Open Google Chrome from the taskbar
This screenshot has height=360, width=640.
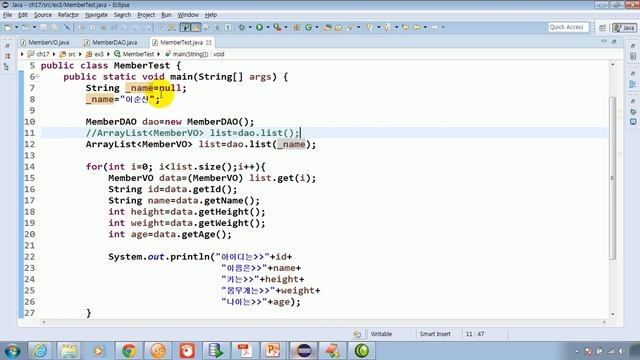(x=129, y=351)
